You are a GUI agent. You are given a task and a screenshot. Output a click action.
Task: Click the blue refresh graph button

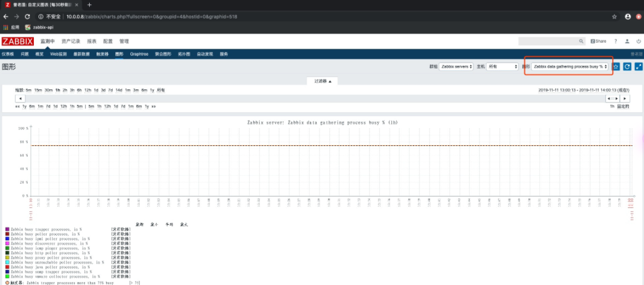pos(627,66)
